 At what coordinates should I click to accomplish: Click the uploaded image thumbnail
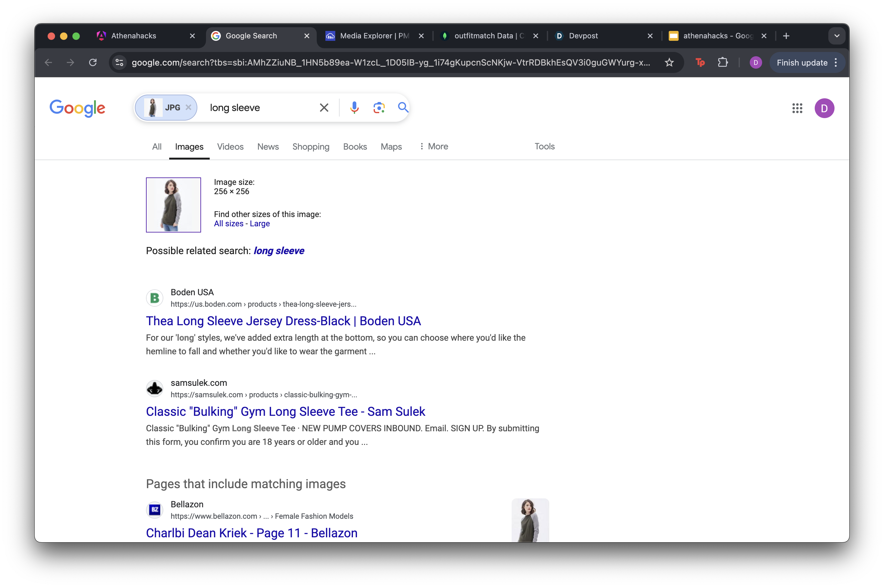[173, 205]
